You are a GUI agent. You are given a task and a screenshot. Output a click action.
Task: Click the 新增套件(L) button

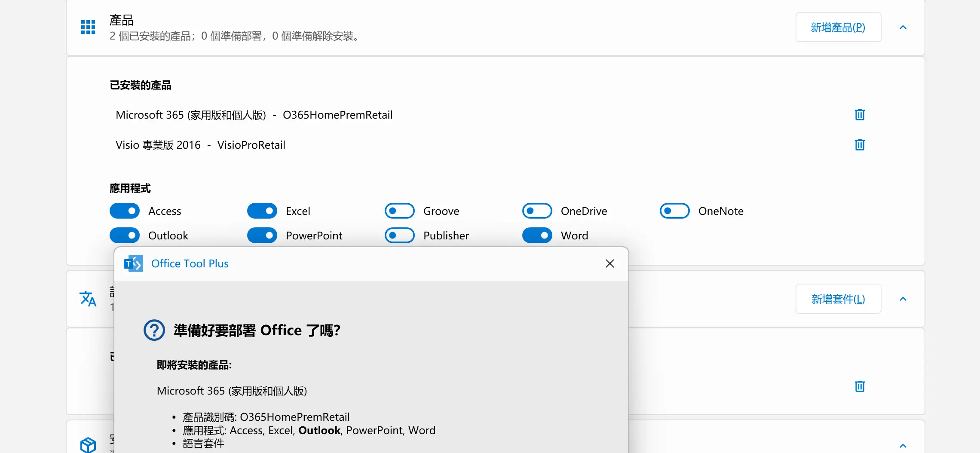click(838, 299)
